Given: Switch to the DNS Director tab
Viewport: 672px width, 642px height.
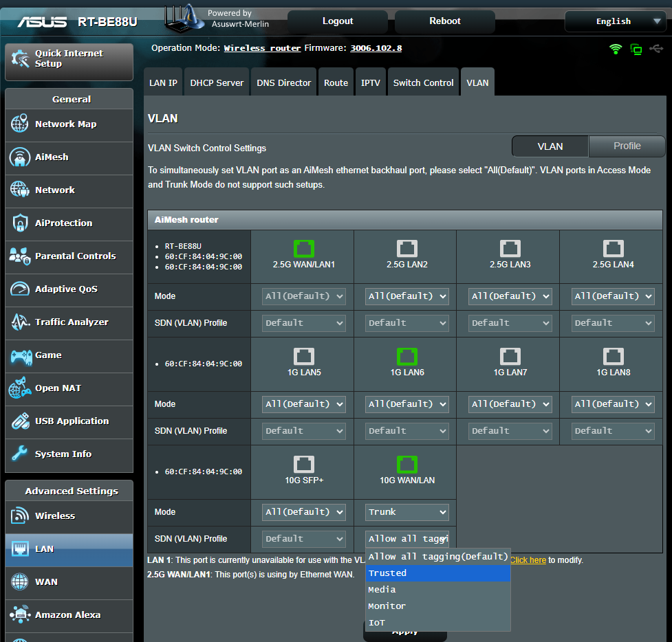Looking at the screenshot, I should coord(283,82).
